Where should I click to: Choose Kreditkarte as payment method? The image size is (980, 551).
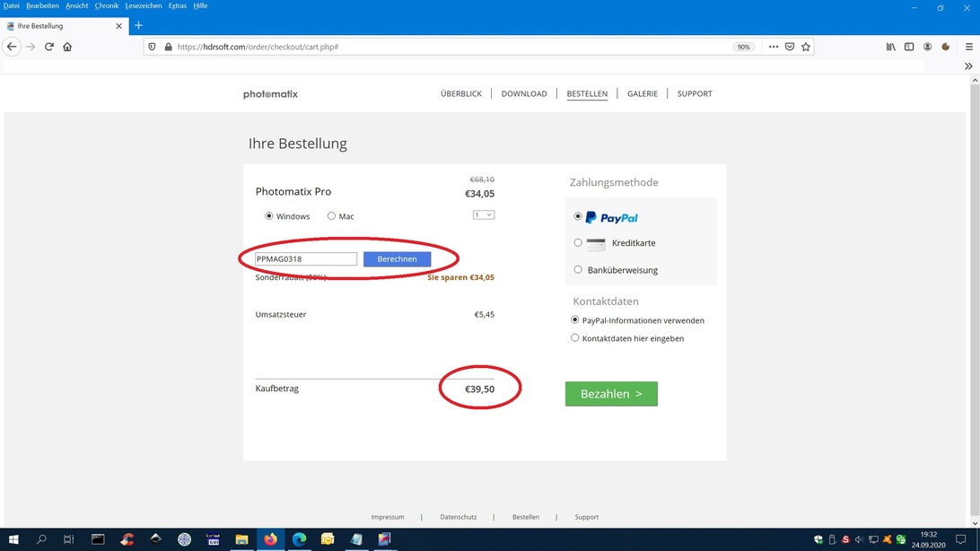point(578,243)
